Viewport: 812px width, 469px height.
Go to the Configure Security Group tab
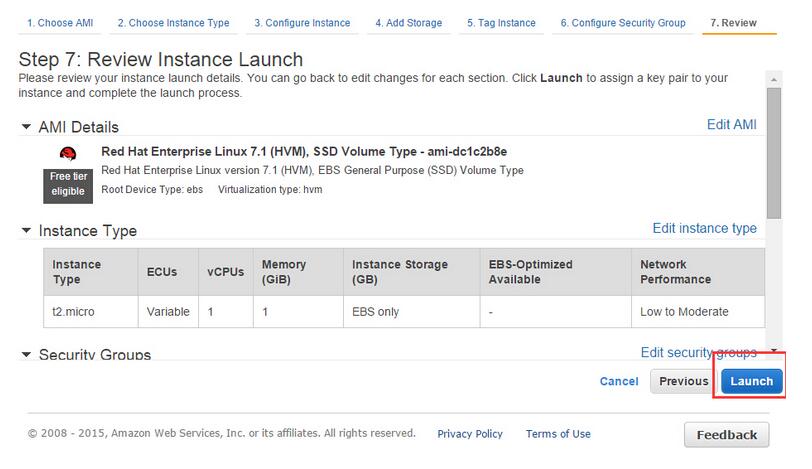point(622,23)
